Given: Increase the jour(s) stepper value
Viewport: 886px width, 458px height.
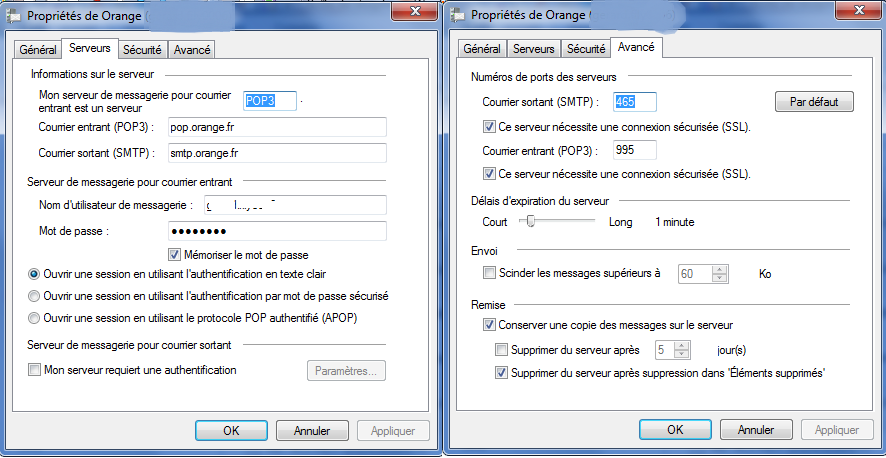Looking at the screenshot, I should [x=683, y=345].
